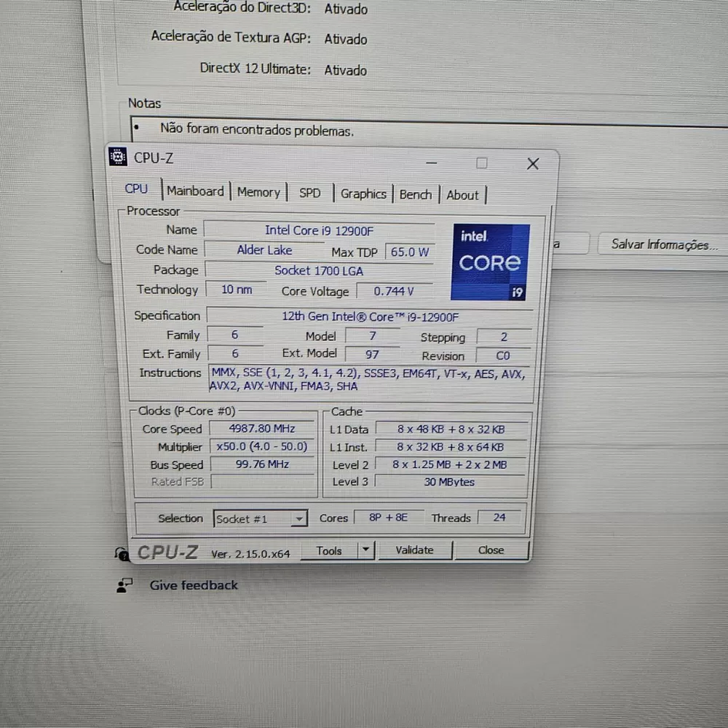The image size is (728, 728).
Task: Click the Technology value 10 nm
Action: click(x=237, y=290)
